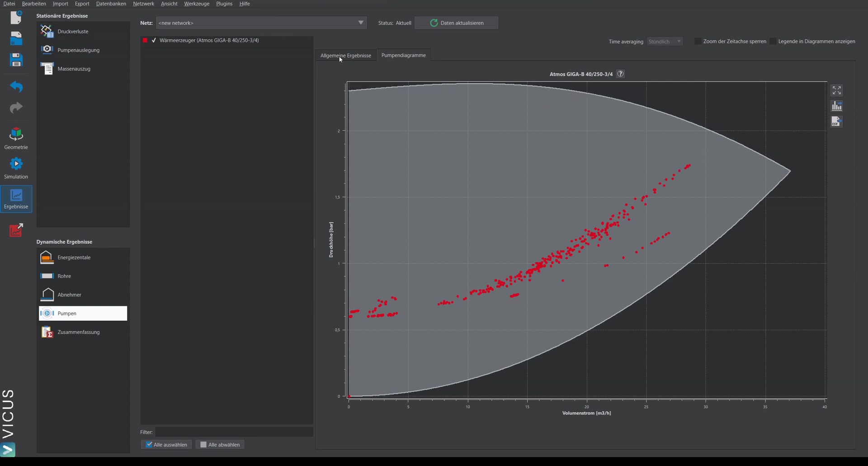Screen dimensions: 868x466
Task: Enable Zoom der Zeitachse sperren
Action: 698,41
